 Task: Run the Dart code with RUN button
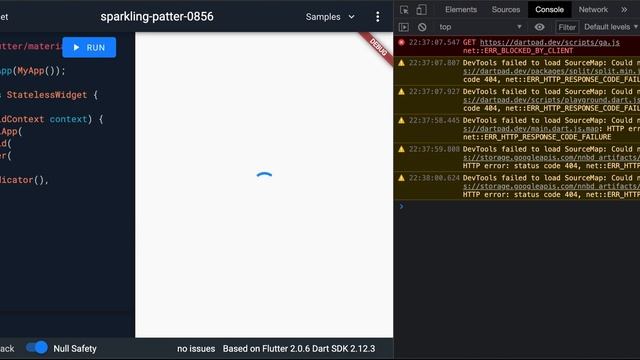89,47
